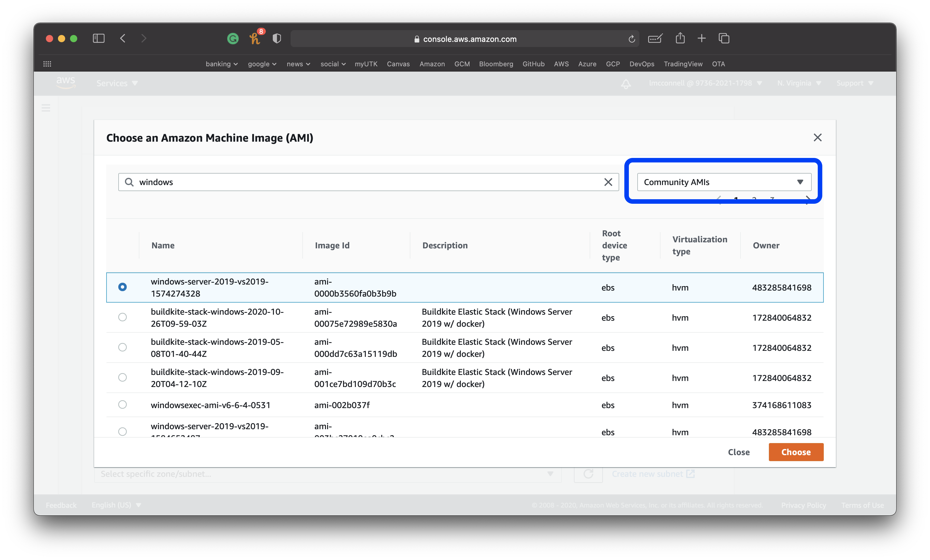Click the Close button in dialog

[x=738, y=452]
